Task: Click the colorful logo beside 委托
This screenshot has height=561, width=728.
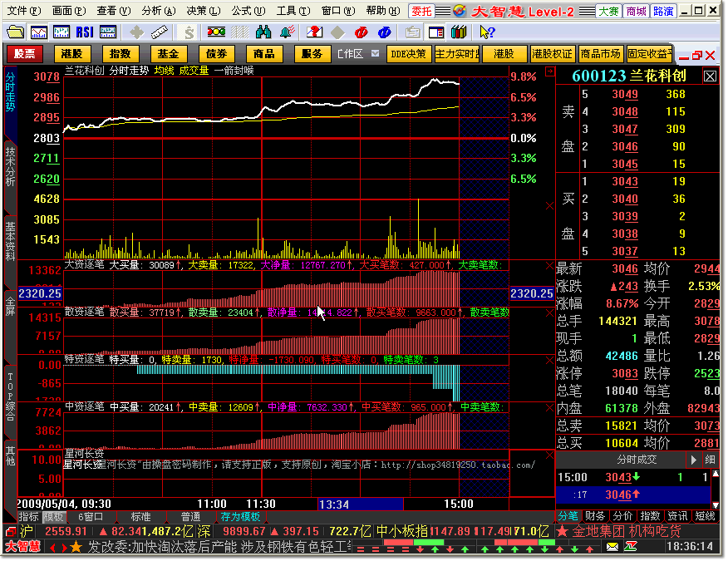Action: click(x=460, y=11)
